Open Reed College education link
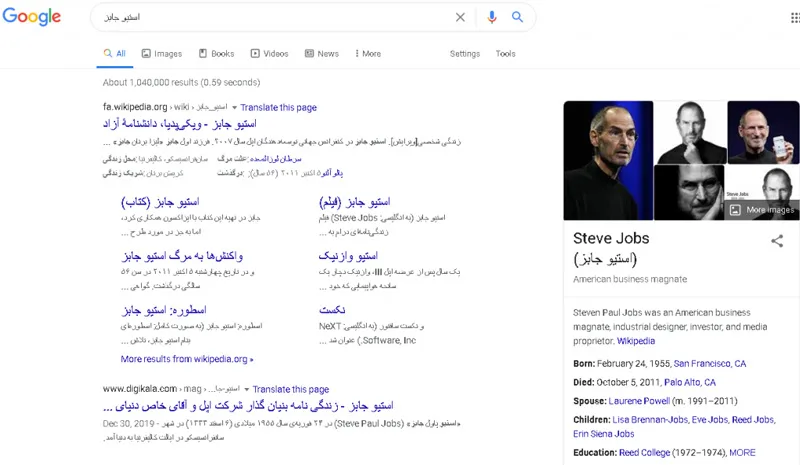 click(x=644, y=453)
